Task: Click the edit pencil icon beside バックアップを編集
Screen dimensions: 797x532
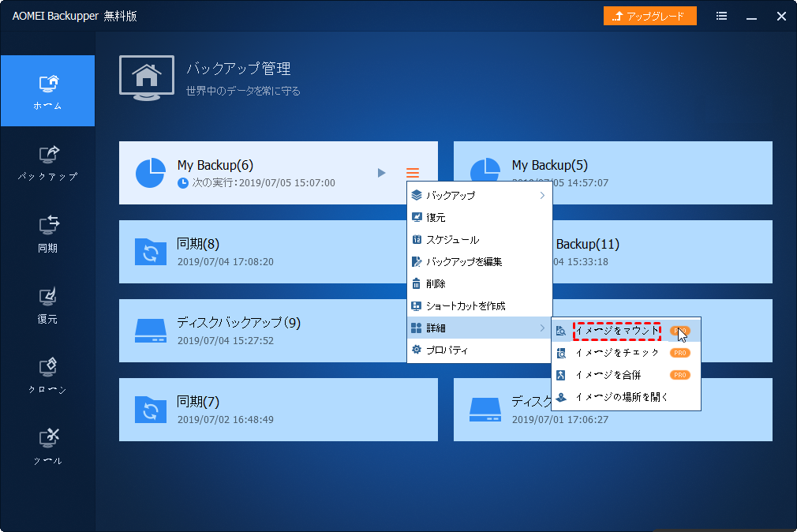Action: (x=417, y=261)
